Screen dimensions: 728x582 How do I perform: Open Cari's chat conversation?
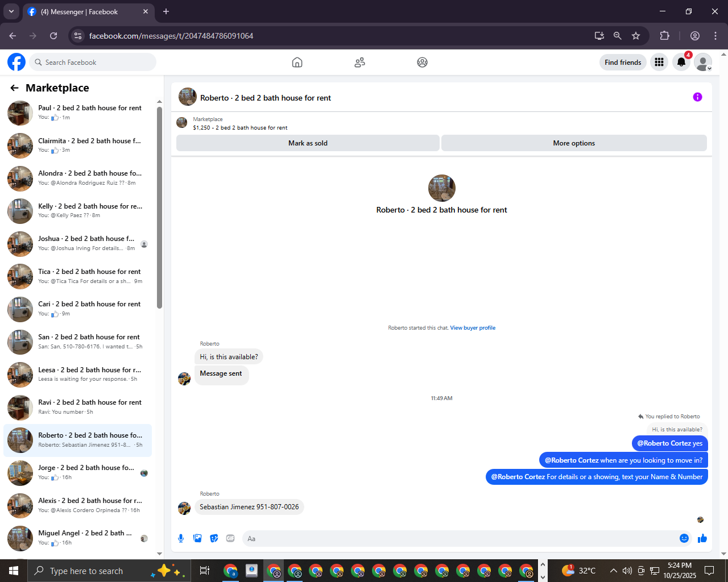[x=77, y=309]
